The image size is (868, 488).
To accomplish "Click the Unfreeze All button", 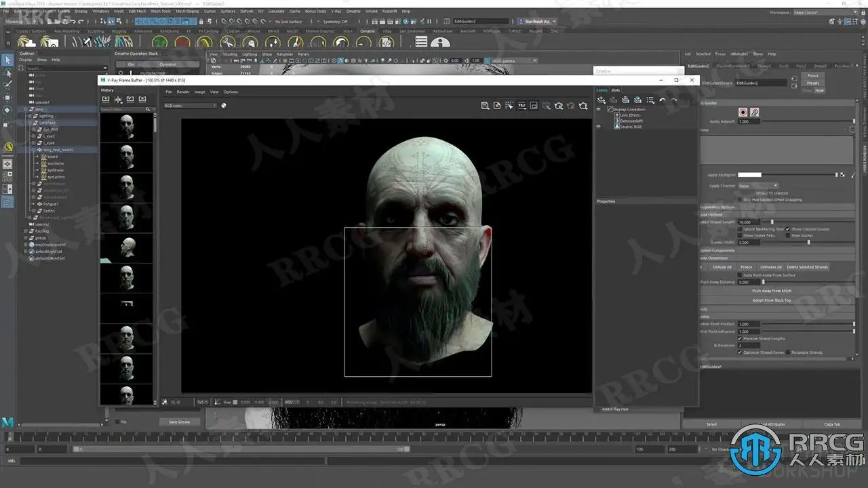I will click(x=770, y=267).
